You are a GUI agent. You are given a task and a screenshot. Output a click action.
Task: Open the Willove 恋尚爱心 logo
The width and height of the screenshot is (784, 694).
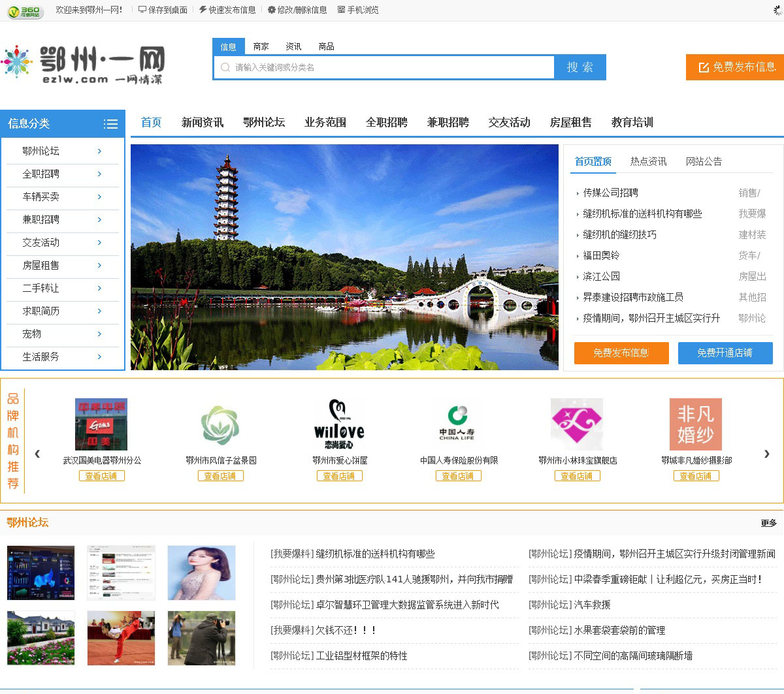[339, 424]
